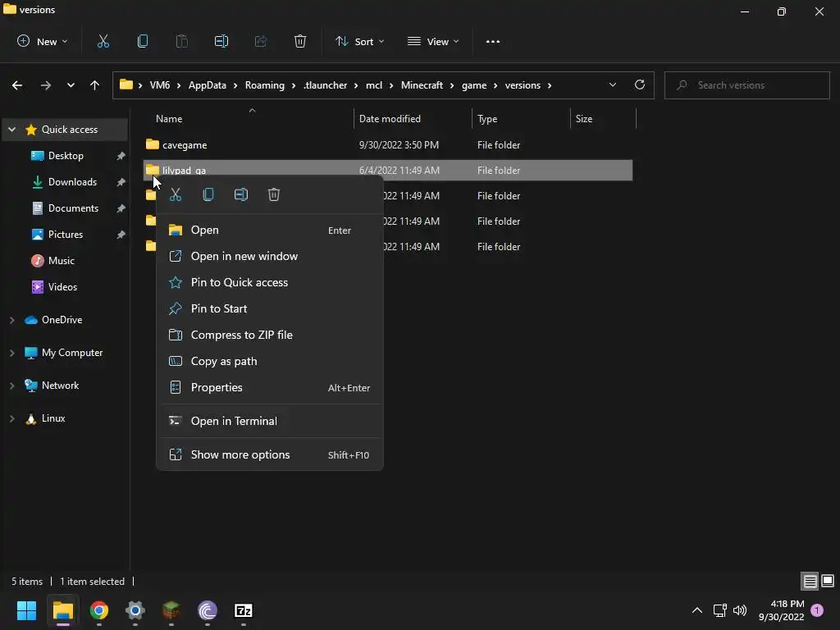Open recent locations dropdown arrow
Viewport: 840px width, 630px height.
pyautogui.click(x=71, y=85)
